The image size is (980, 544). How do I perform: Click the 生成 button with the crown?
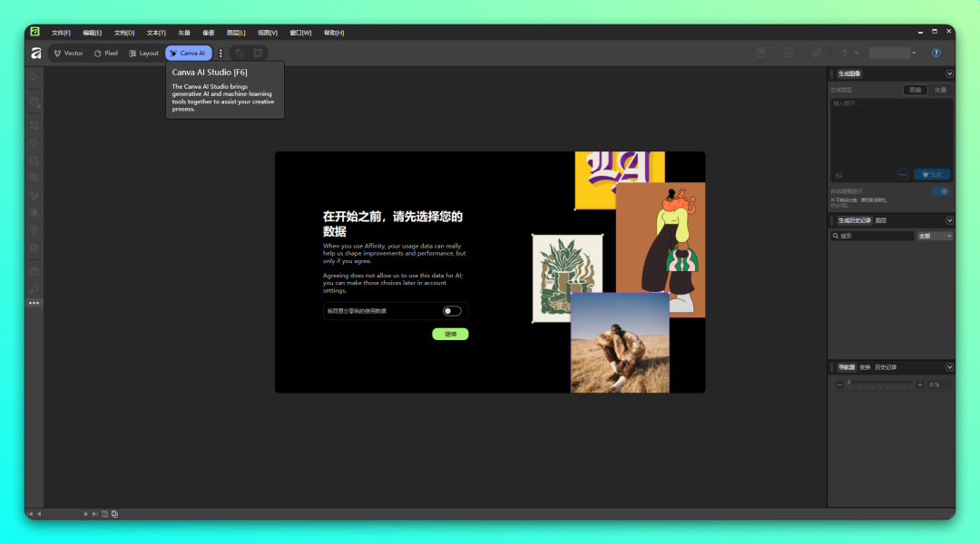[x=931, y=174]
